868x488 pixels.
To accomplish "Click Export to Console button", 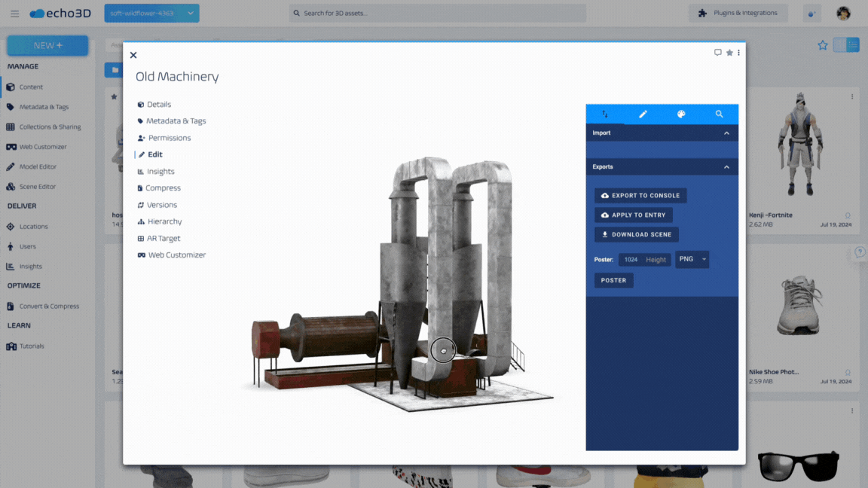I will (x=640, y=196).
